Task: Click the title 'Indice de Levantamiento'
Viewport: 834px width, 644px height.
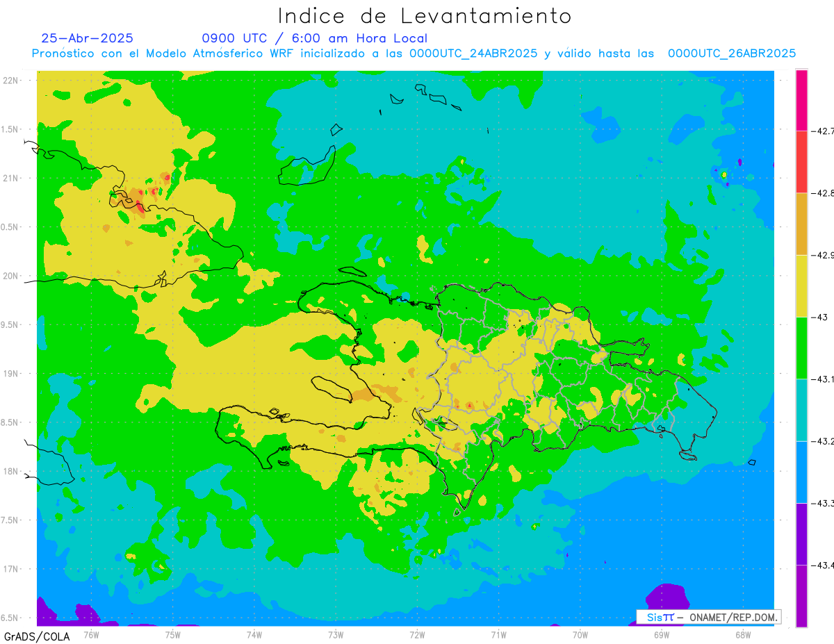Action: 425,16
